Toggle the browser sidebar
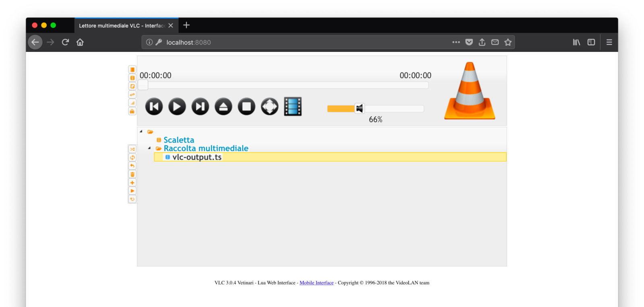The image size is (644, 307). coord(591,42)
